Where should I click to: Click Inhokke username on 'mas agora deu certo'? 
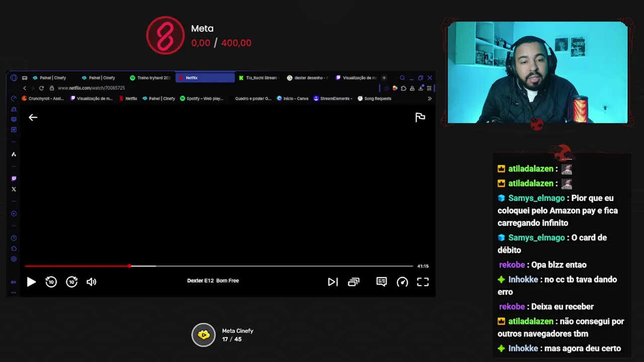[x=523, y=348]
